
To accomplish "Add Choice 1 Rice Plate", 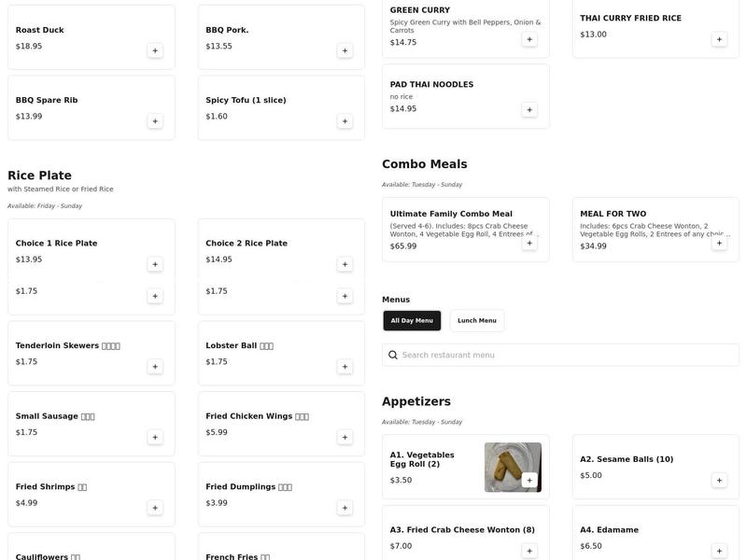I will 155,264.
